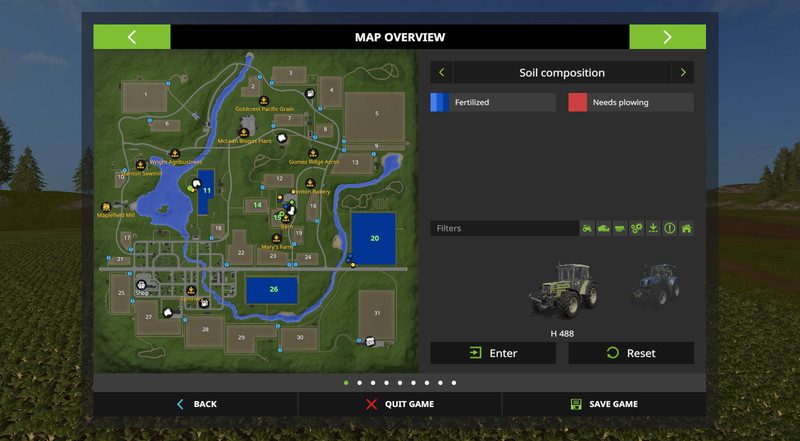The width and height of the screenshot is (800, 441).
Task: Click Goldcrest Pacific Grain map marker
Action: (263, 100)
